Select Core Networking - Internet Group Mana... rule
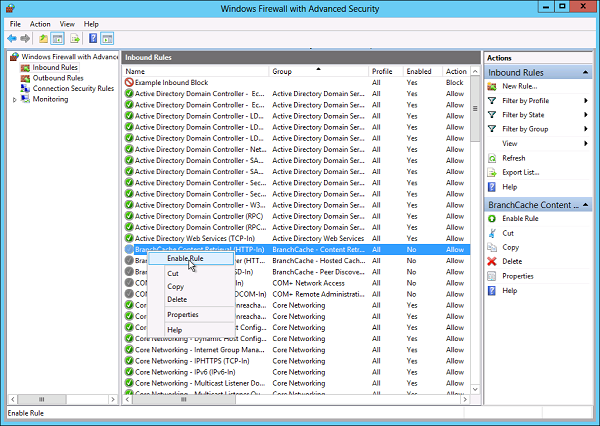Viewport: 600px width, 426px height. (297, 350)
